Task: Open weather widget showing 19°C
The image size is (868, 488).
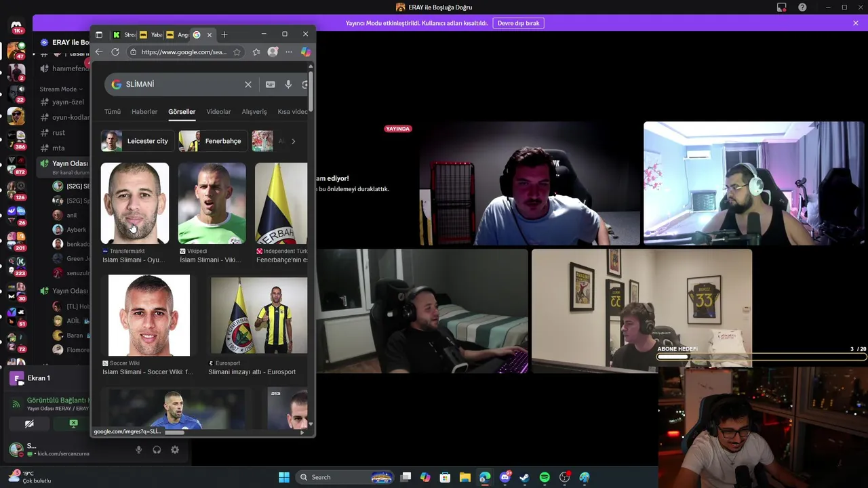Action: click(x=31, y=476)
